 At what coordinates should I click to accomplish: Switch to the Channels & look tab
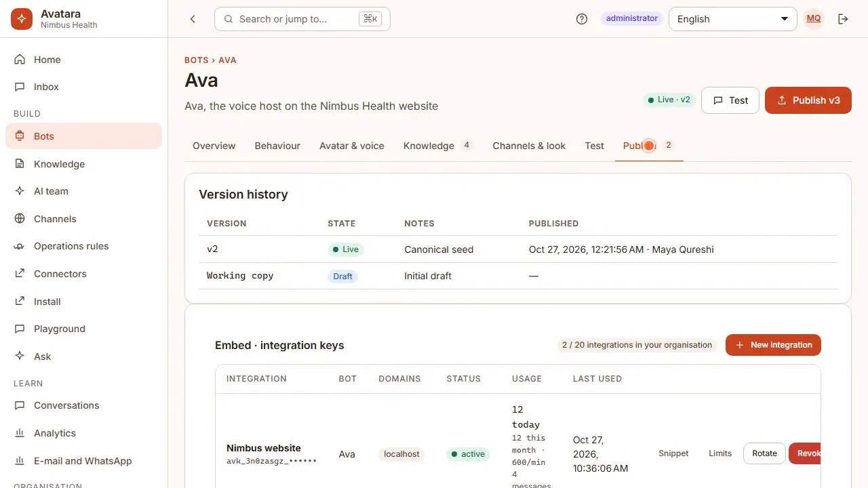[529, 146]
